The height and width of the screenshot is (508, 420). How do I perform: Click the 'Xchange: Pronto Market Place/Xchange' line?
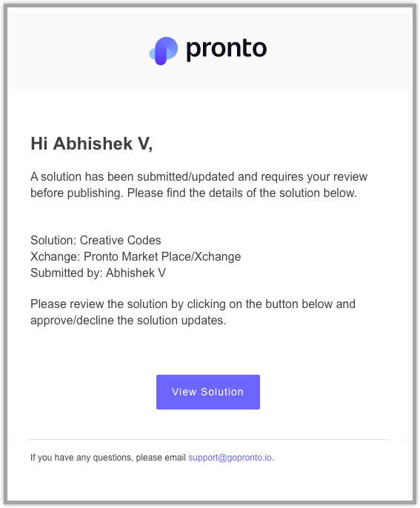[136, 256]
